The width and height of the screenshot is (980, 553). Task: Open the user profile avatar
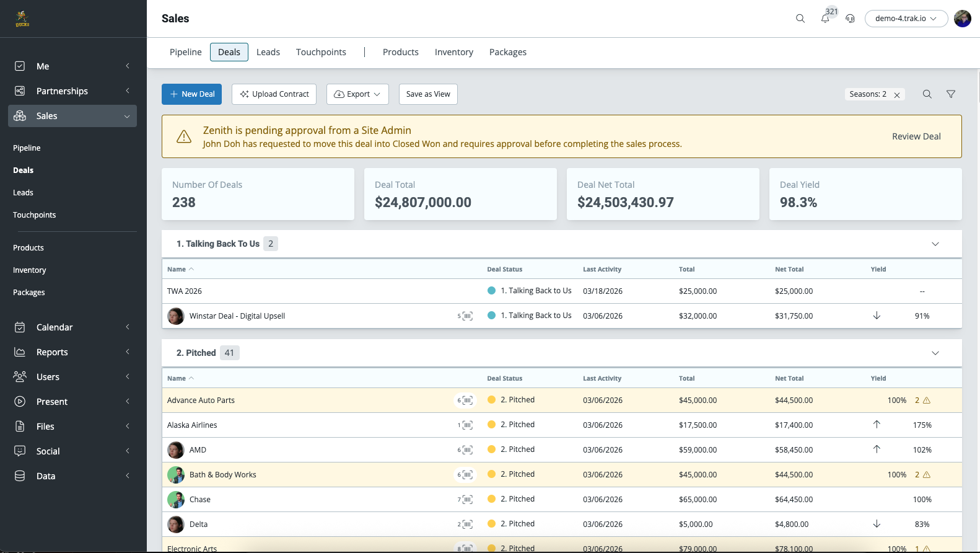click(x=963, y=19)
